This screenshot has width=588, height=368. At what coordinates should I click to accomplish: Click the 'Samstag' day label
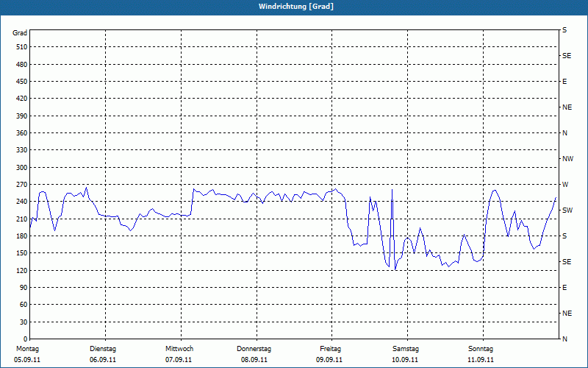pyautogui.click(x=406, y=349)
